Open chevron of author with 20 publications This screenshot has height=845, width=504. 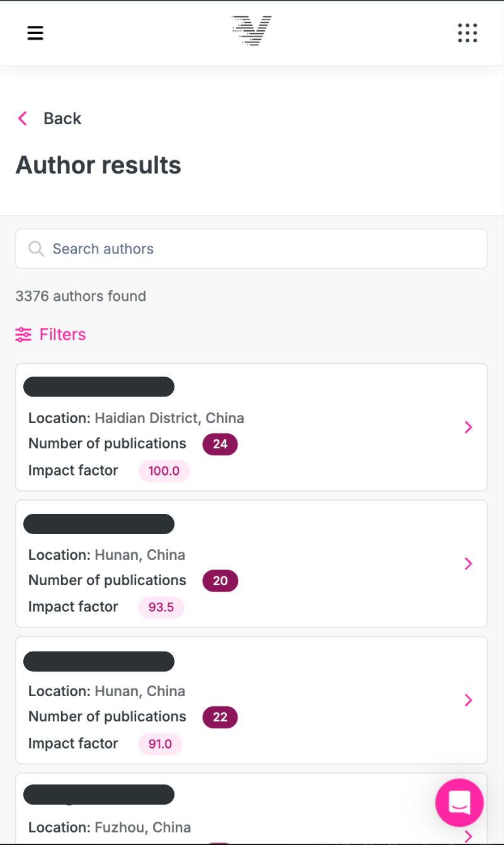click(468, 564)
